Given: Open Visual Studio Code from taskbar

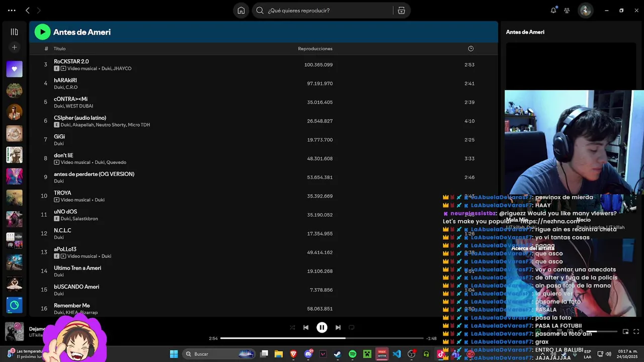Looking at the screenshot, I should 397,354.
